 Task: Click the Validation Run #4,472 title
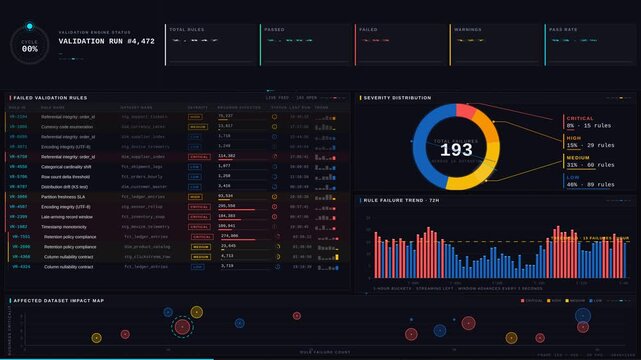pos(106,41)
